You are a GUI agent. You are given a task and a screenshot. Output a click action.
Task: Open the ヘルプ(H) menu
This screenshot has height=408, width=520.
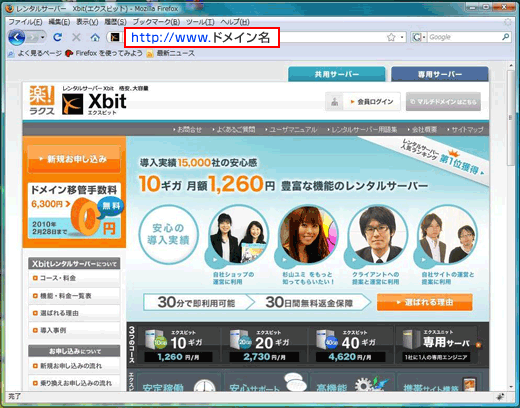click(235, 22)
